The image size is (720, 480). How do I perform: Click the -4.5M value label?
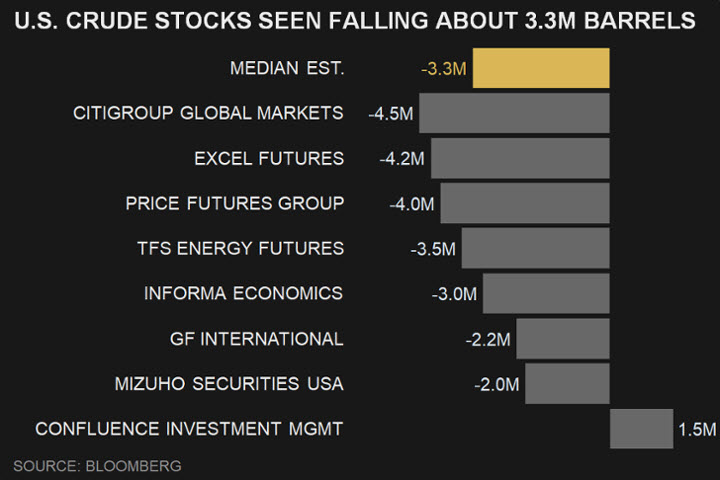tap(390, 114)
